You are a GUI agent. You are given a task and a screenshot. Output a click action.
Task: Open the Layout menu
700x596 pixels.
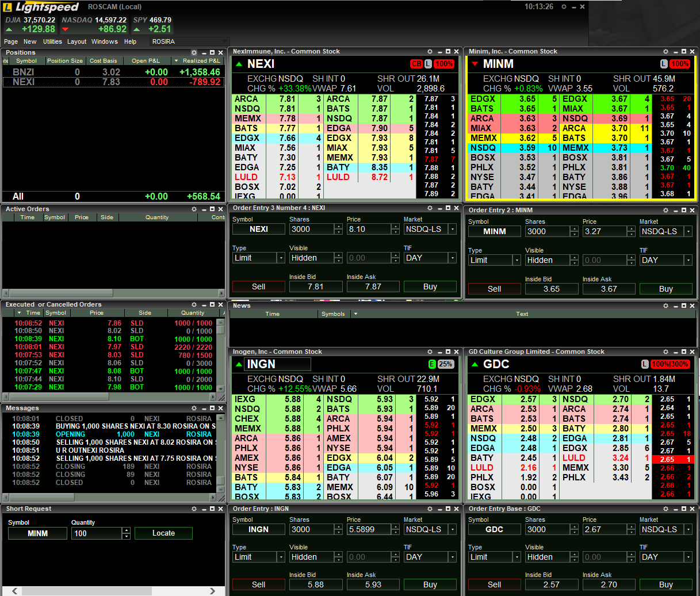pos(77,41)
